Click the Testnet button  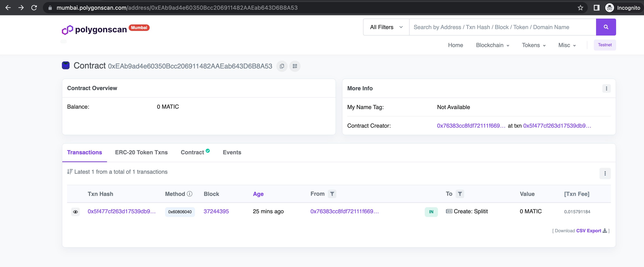pyautogui.click(x=605, y=45)
